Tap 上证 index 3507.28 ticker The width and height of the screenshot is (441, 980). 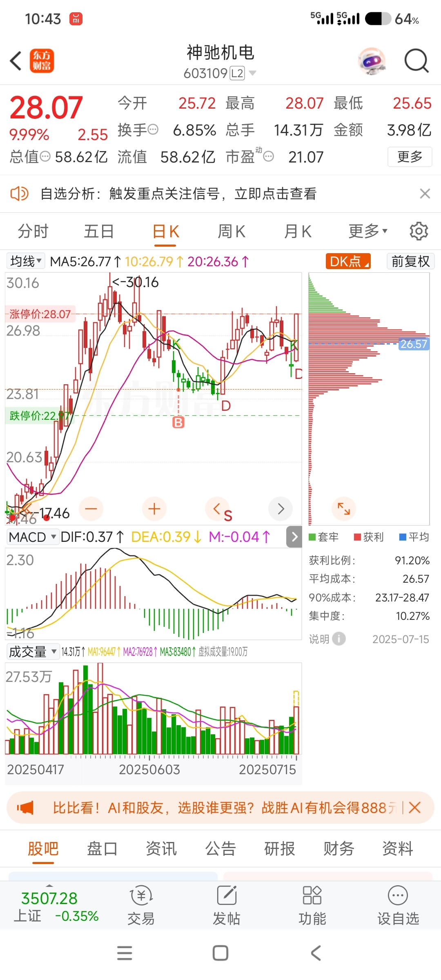tap(56, 906)
